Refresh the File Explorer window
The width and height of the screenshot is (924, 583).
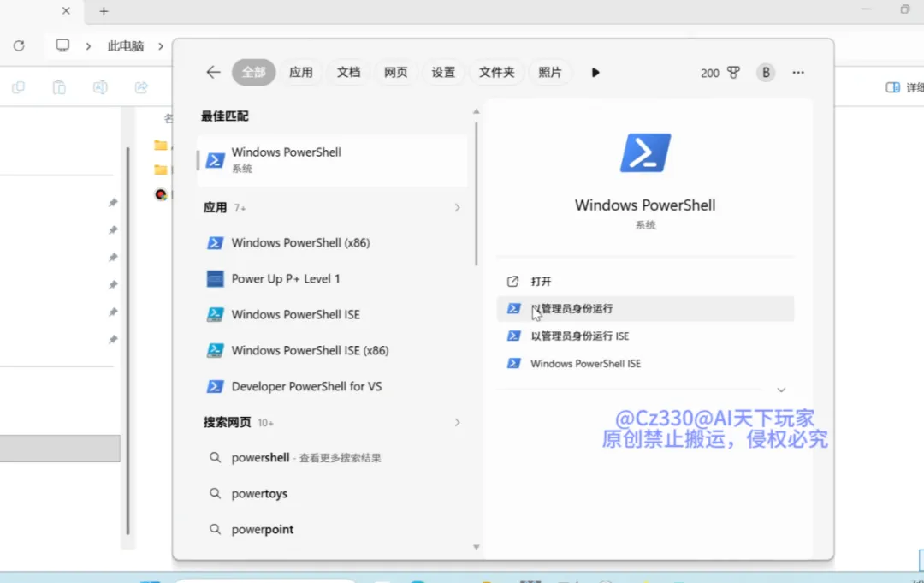tap(19, 46)
